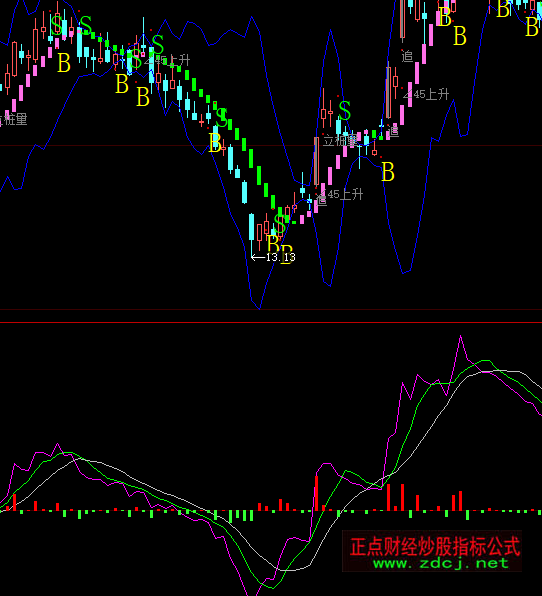This screenshot has height=596, width=542.
Task: Click the tallest red histogram bar
Action: click(x=316, y=493)
